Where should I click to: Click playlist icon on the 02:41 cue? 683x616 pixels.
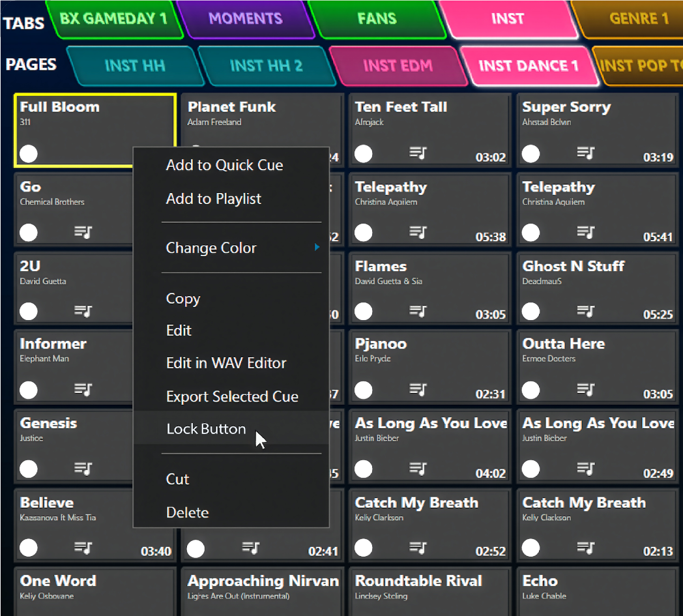[250, 548]
